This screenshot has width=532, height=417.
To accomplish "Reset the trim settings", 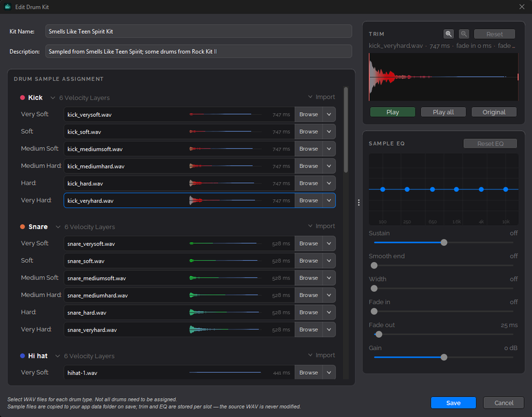I will tap(494, 34).
